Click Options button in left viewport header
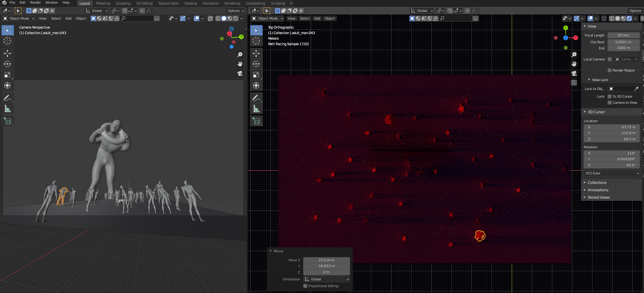Screen dimensions: 644x293 pos(236,11)
